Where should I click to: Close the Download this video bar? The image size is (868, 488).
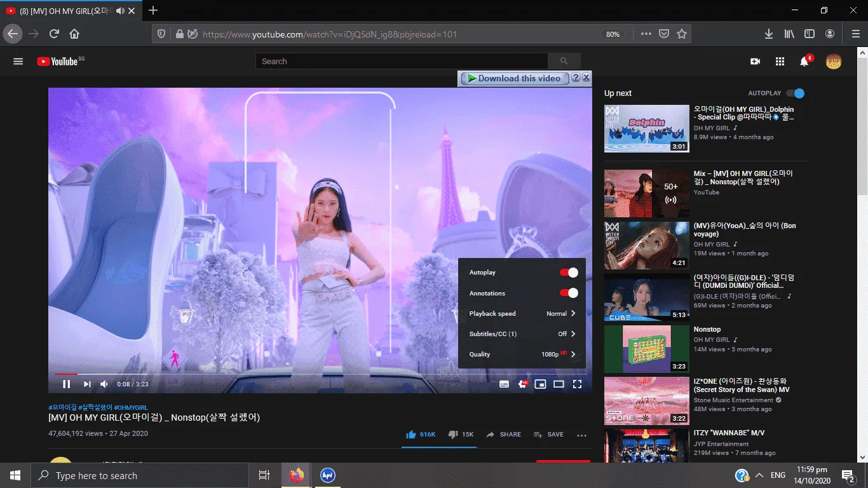587,78
